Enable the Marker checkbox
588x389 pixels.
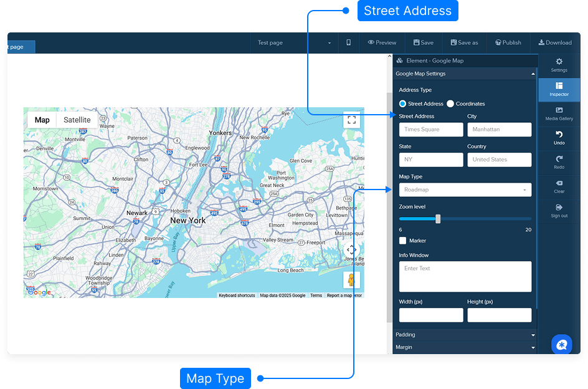(403, 241)
